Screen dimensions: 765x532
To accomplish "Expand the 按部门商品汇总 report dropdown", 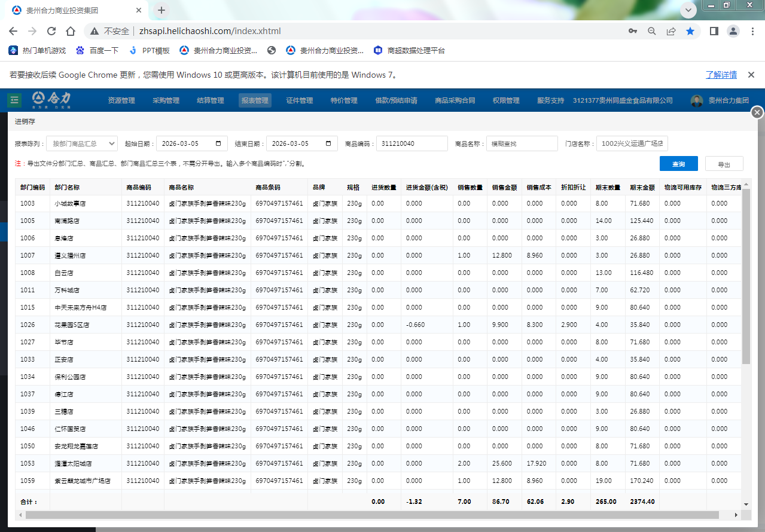I will (82, 143).
